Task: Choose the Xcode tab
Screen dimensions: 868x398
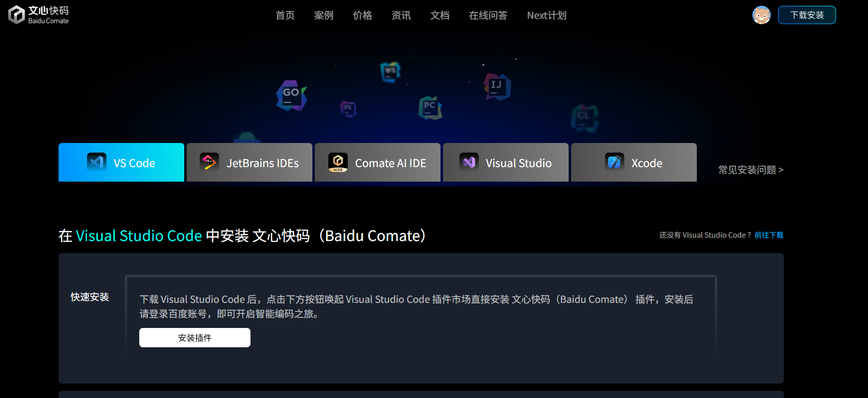Action: coord(634,163)
